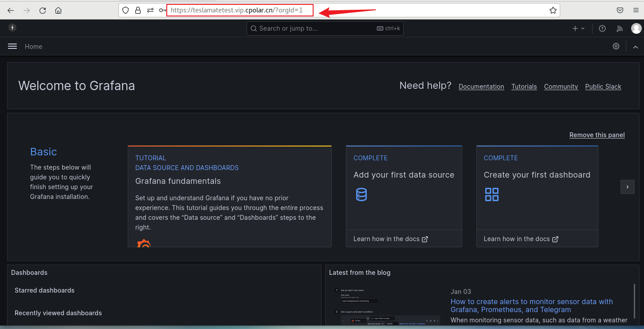The width and height of the screenshot is (644, 329).
Task: Open the sensor data alerts blog article link
Action: point(532,305)
